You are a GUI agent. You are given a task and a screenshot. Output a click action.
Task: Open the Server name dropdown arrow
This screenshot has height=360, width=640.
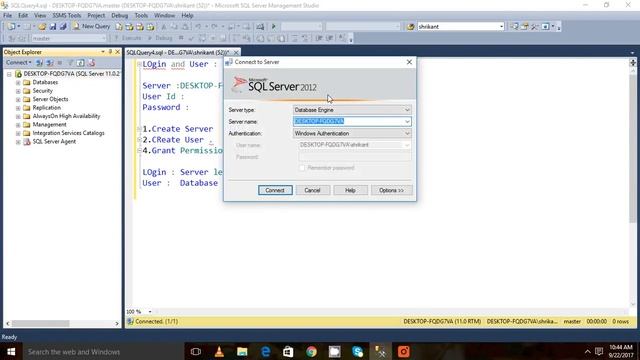tap(407, 121)
